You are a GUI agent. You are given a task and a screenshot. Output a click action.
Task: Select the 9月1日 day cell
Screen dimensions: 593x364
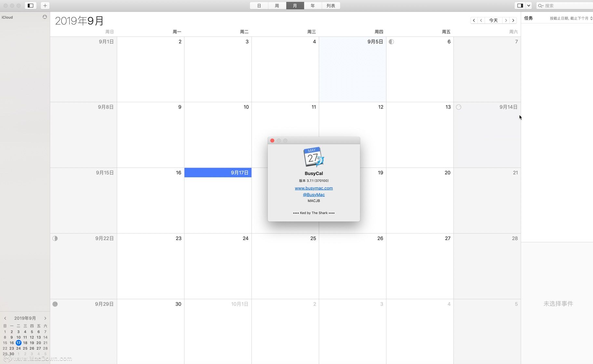coord(84,69)
